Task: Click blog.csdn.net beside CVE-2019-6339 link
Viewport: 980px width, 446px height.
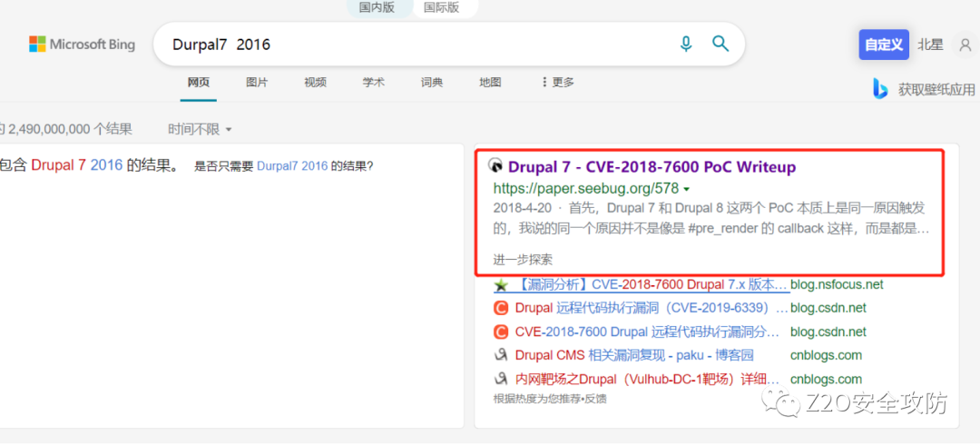Action: coord(828,308)
